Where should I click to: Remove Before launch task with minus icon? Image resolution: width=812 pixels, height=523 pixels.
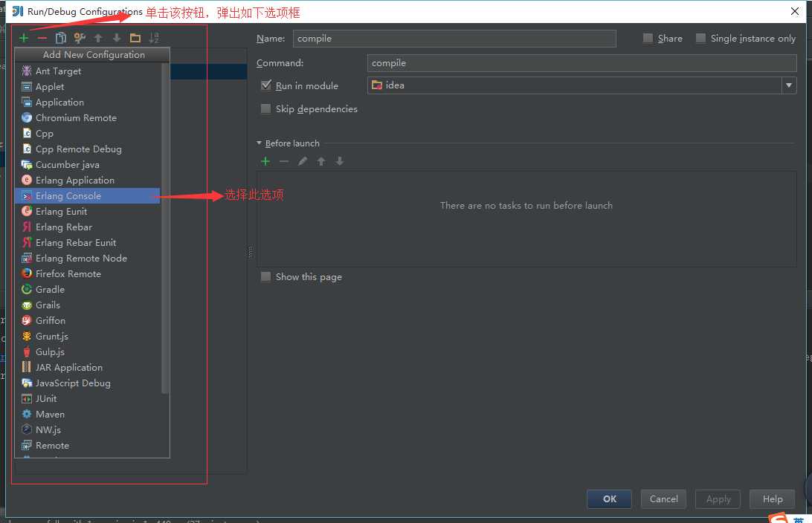tap(284, 161)
